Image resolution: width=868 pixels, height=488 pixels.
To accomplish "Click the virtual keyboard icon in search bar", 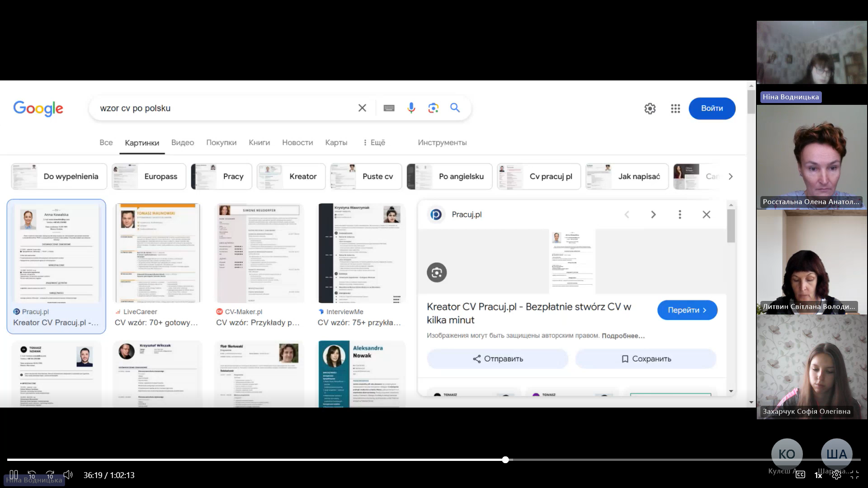I will 389,108.
